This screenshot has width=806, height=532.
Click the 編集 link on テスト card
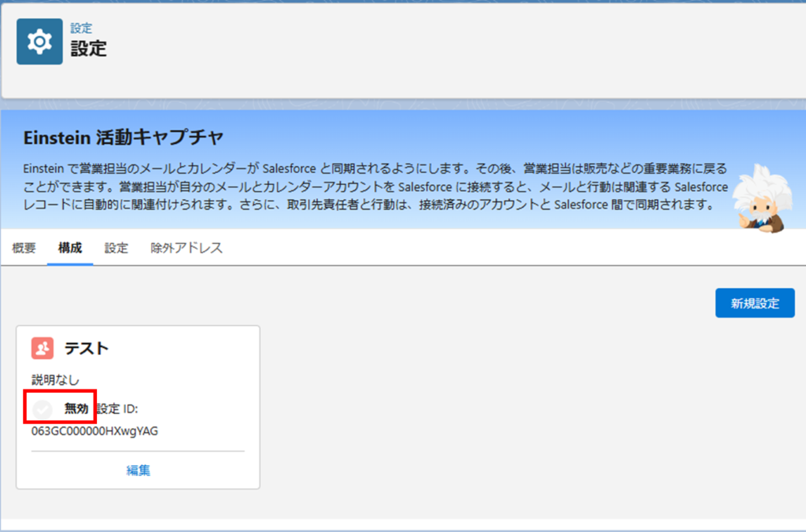pyautogui.click(x=139, y=471)
